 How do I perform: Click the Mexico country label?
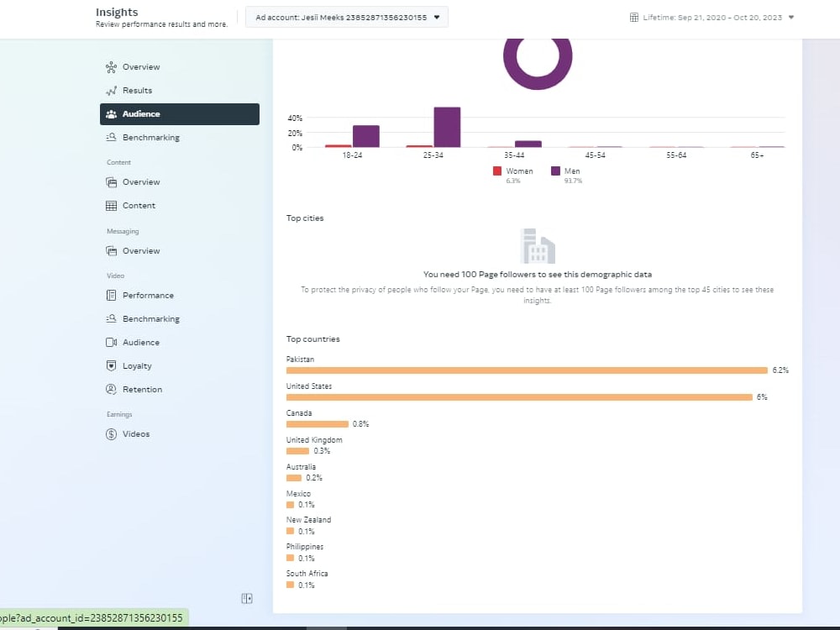pyautogui.click(x=298, y=493)
